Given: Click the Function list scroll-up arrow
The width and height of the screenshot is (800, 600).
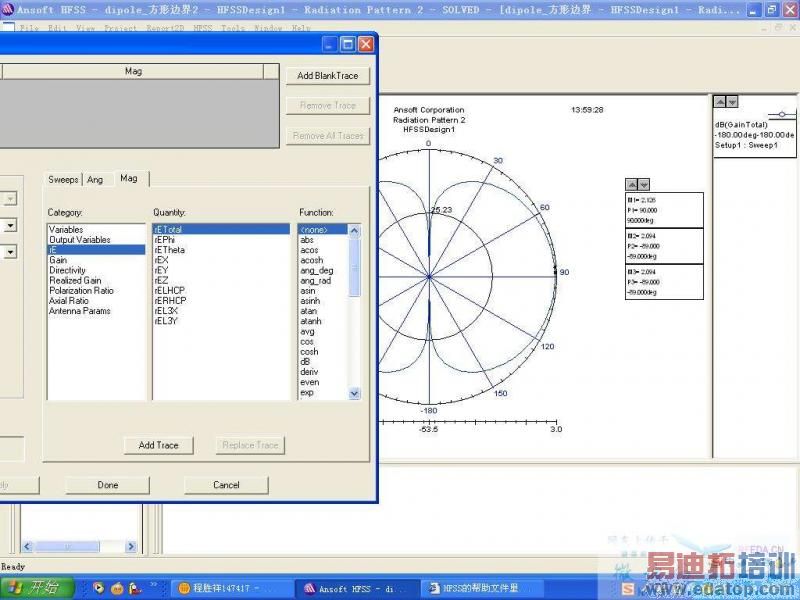Looking at the screenshot, I should pyautogui.click(x=354, y=231).
